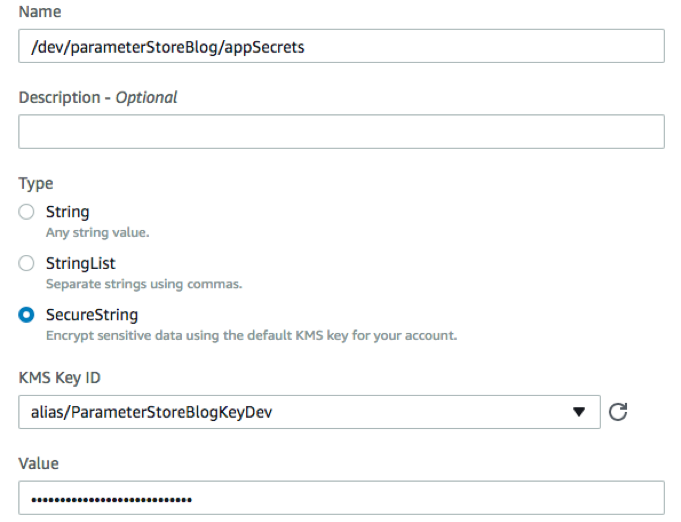The image size is (681, 522).
Task: Click the "Any string value." helper text
Action: [x=98, y=232]
